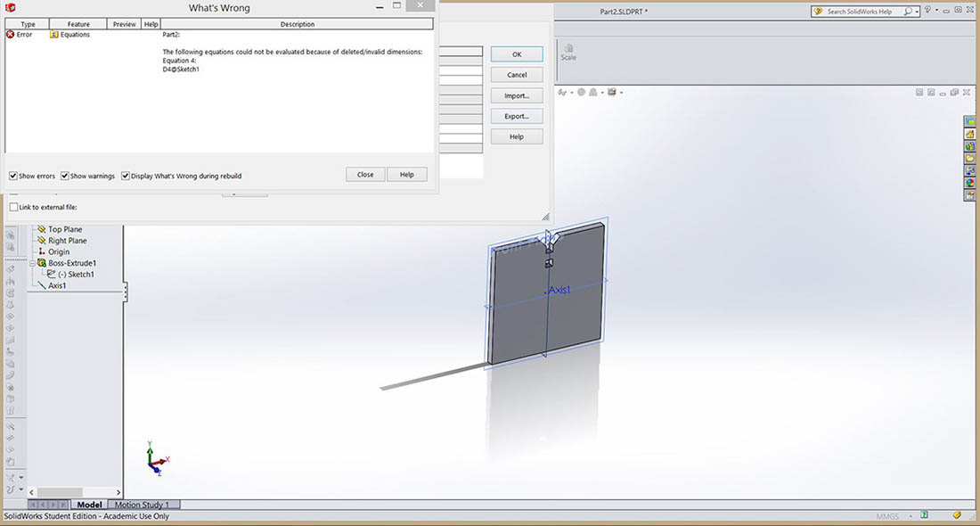This screenshot has height=526, width=980.
Task: Collapse the Boss-Extrude1 tree node
Action: click(x=32, y=263)
